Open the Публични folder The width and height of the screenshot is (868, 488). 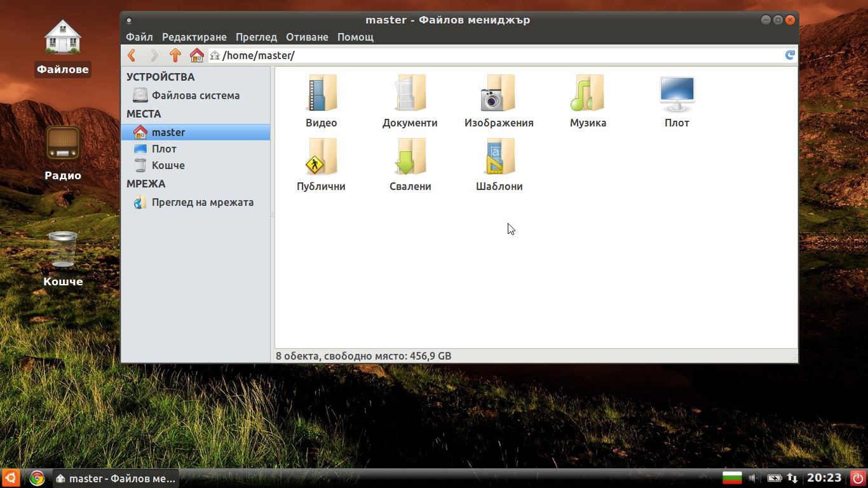pyautogui.click(x=321, y=165)
